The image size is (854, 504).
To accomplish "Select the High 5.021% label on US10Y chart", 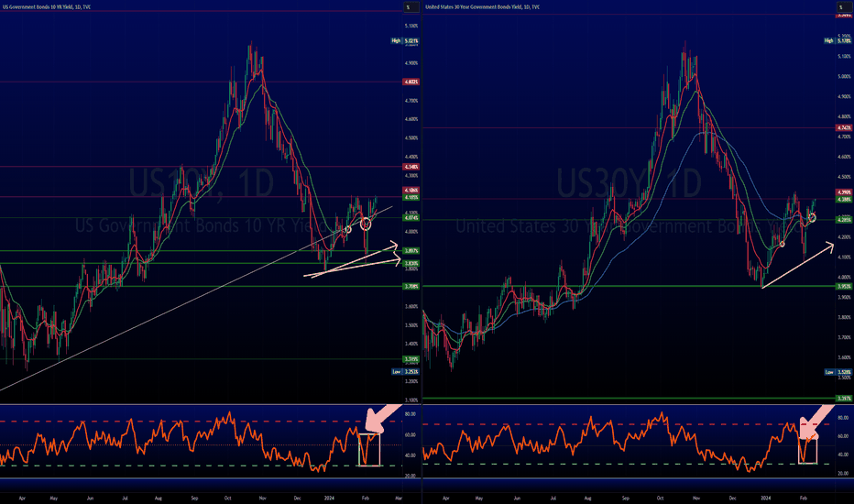I will coord(405,41).
